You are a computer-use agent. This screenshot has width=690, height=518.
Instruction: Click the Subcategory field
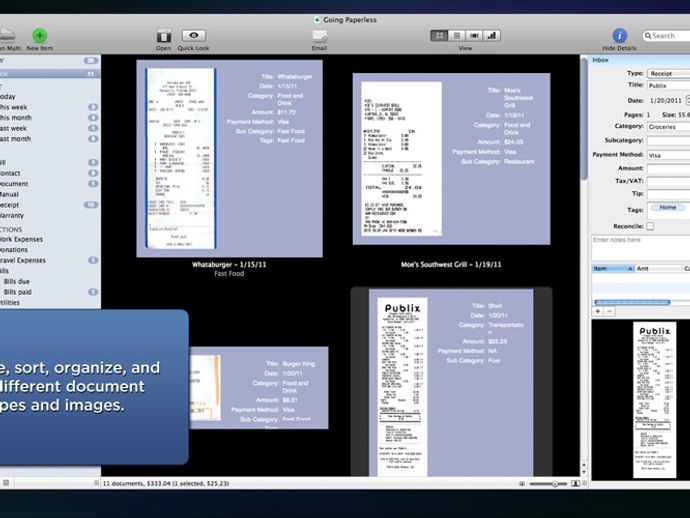[x=668, y=140]
